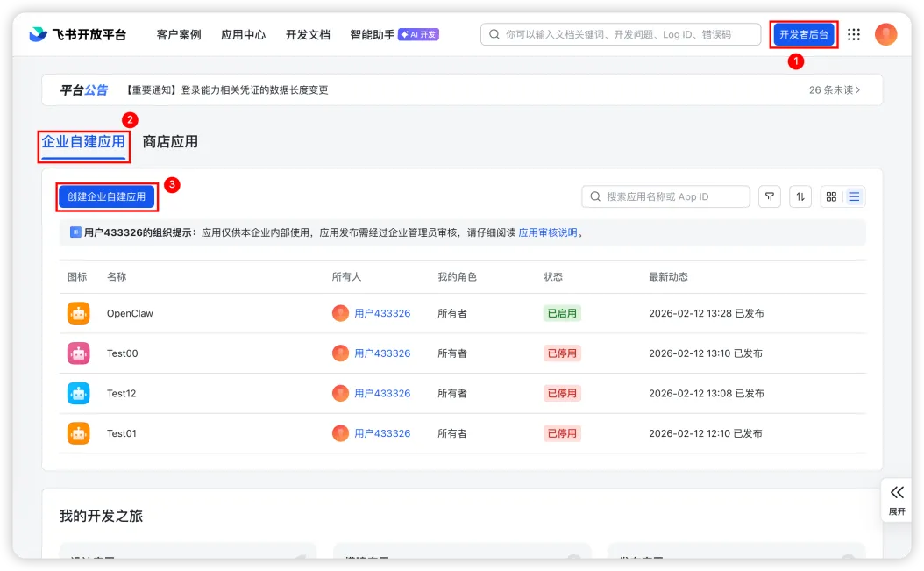Screen dimensions: 924x571
Task: Click the sort order icon
Action: 800,196
